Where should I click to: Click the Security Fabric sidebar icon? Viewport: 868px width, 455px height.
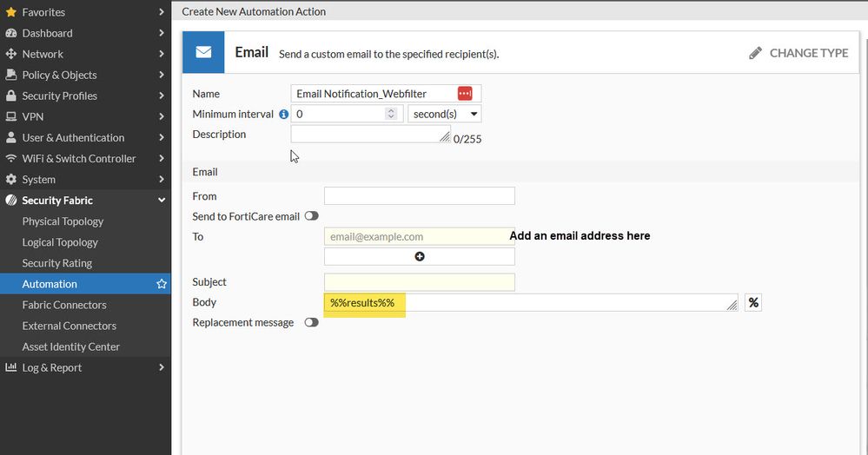coord(11,201)
